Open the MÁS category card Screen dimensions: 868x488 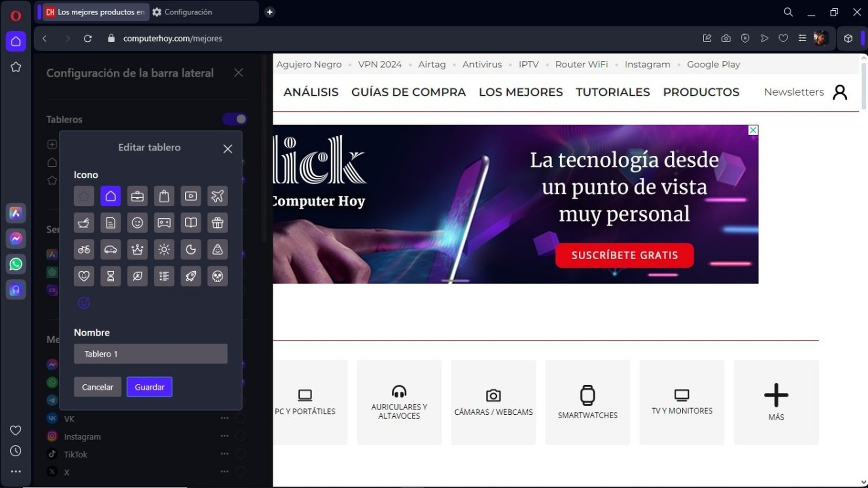(x=776, y=402)
